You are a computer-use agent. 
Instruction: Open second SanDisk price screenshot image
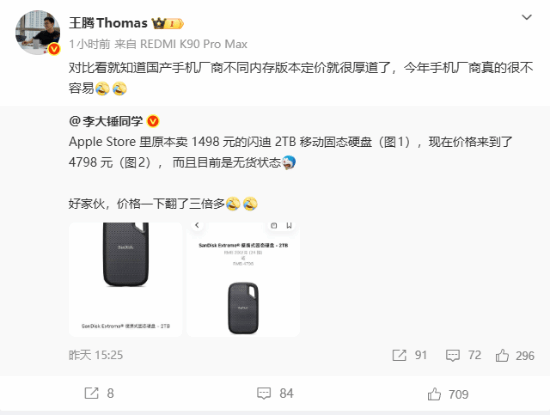243,280
